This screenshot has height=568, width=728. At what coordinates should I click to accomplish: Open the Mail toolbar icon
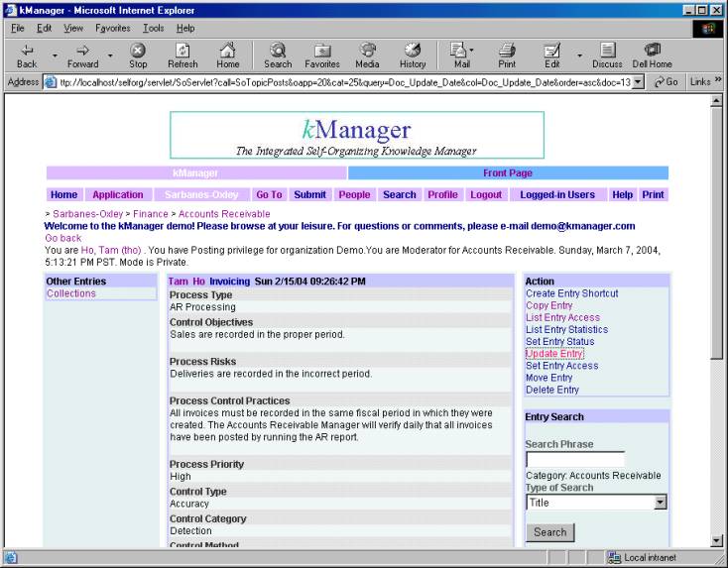coord(458,51)
